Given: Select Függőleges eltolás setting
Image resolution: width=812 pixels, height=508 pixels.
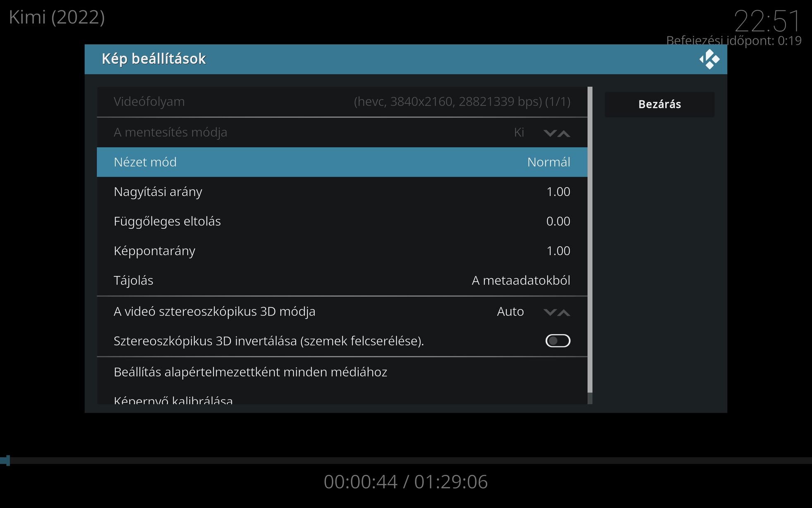Looking at the screenshot, I should click(342, 221).
